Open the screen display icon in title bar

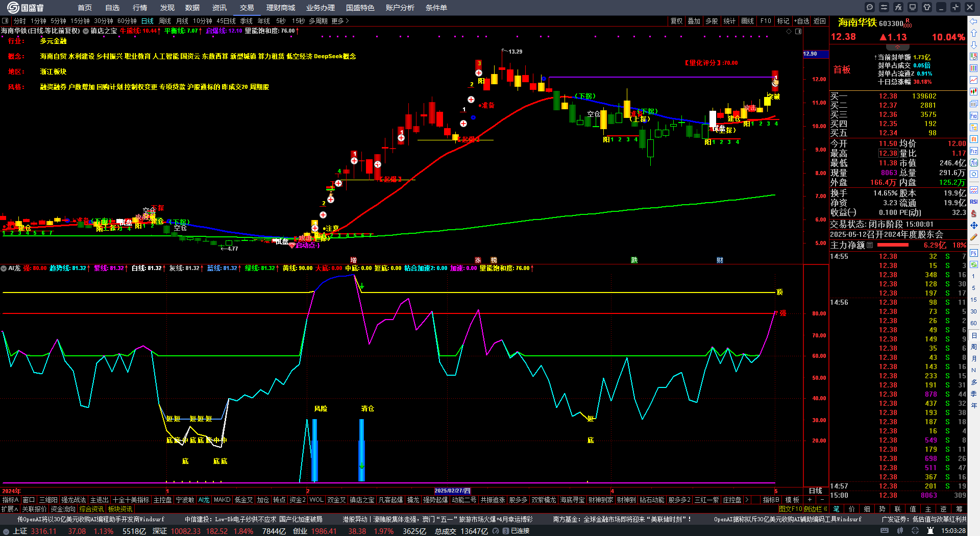pyautogui.click(x=913, y=7)
